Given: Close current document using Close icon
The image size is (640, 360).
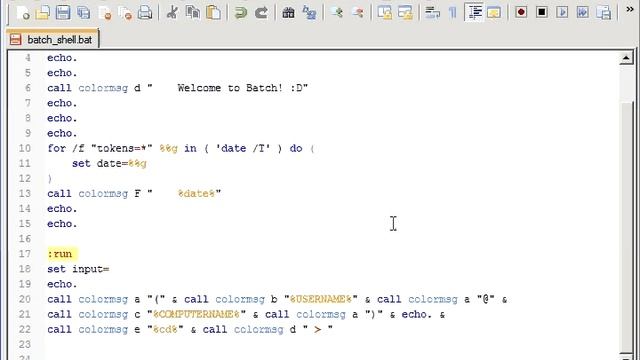Looking at the screenshot, I should [104, 13].
